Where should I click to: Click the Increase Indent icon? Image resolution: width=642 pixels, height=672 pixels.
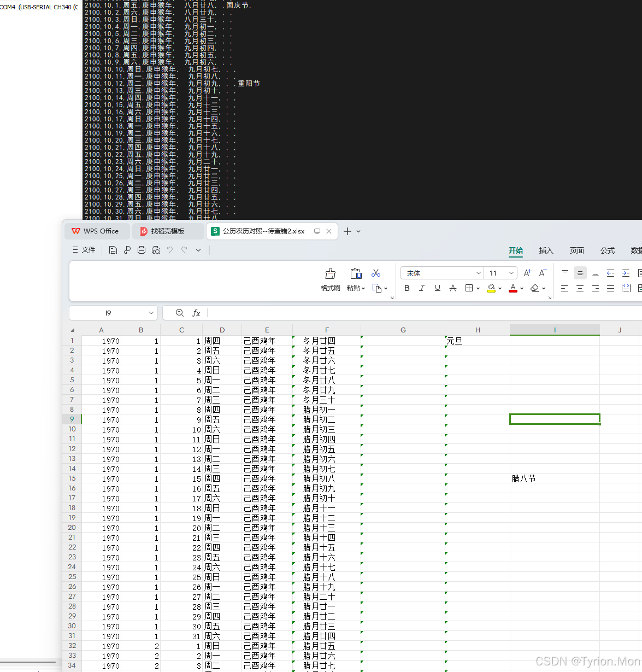(626, 273)
